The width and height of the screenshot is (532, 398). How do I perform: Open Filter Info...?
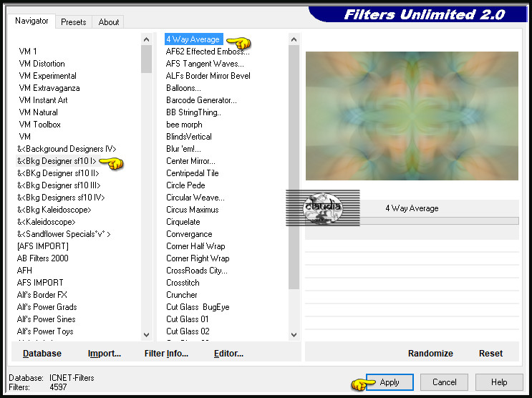166,354
